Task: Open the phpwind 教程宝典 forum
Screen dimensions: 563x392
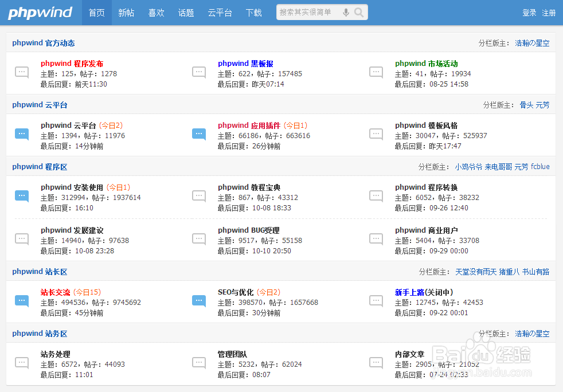Action: pos(249,187)
